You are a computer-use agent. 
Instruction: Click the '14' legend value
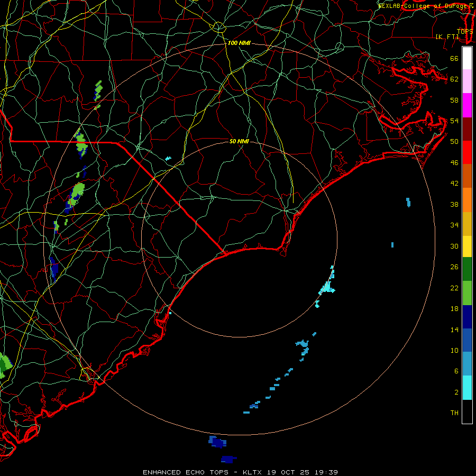(x=454, y=329)
